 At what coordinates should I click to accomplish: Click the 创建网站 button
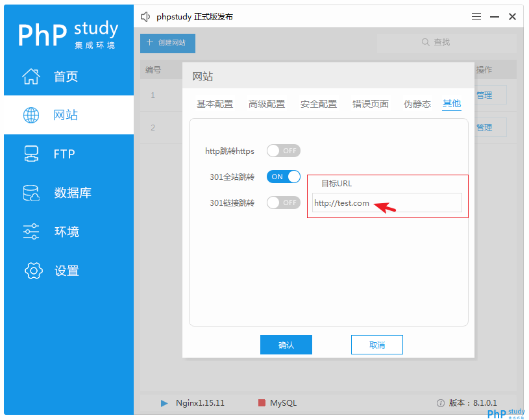167,43
